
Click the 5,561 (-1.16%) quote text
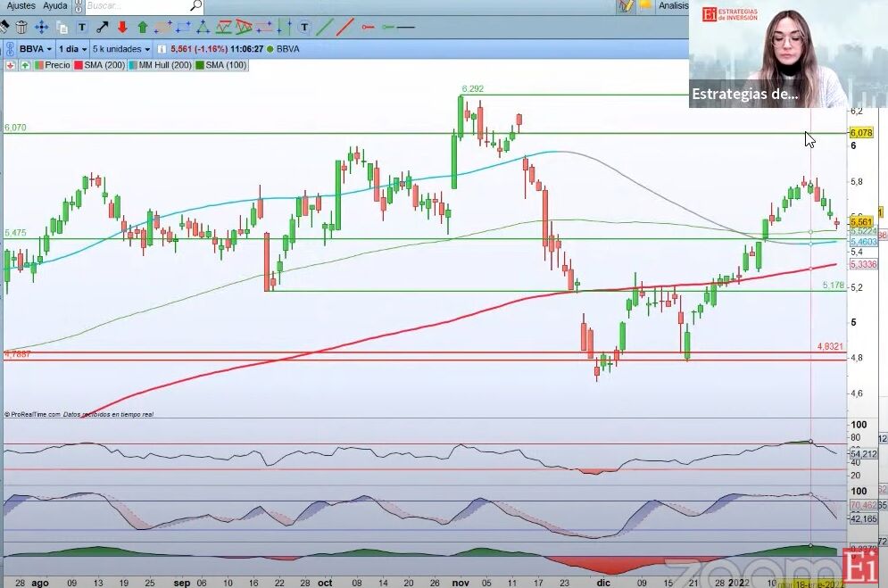click(x=199, y=49)
